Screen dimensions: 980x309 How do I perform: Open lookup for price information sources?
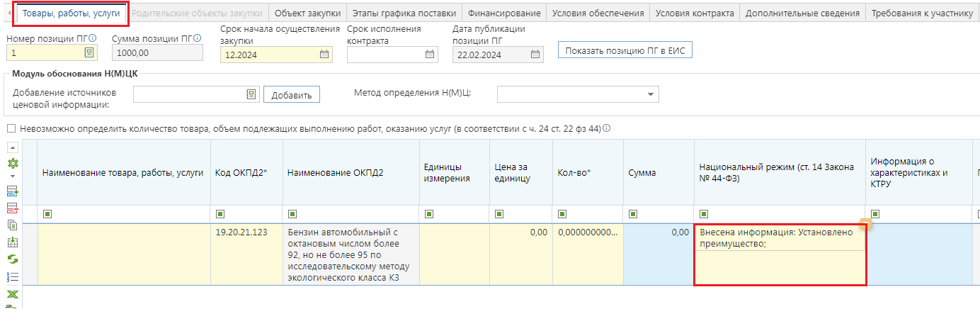[x=251, y=94]
